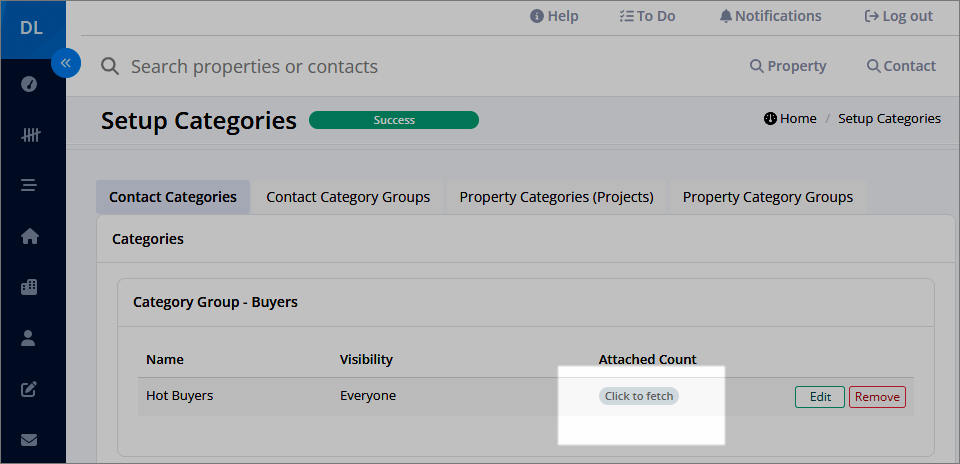Viewport: 960px width, 464px height.
Task: Open the dashboard gauge icon in sidebar
Action: click(29, 84)
